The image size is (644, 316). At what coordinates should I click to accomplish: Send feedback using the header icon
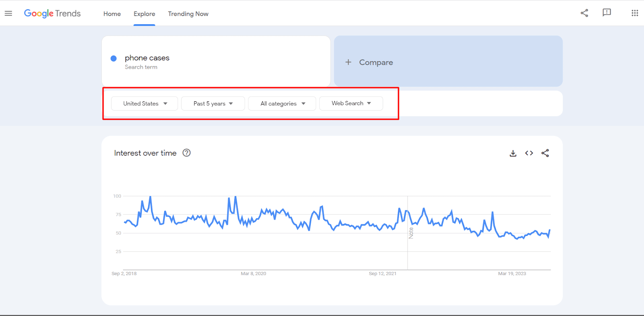[x=607, y=13]
